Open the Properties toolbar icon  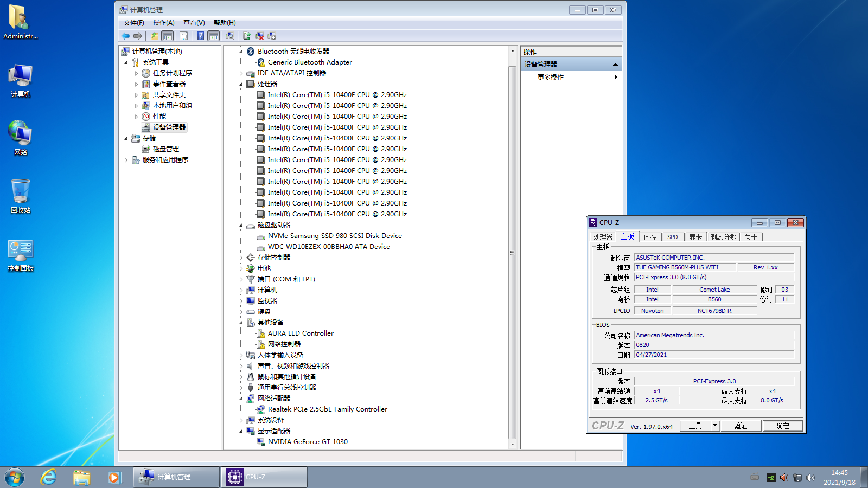coord(184,36)
